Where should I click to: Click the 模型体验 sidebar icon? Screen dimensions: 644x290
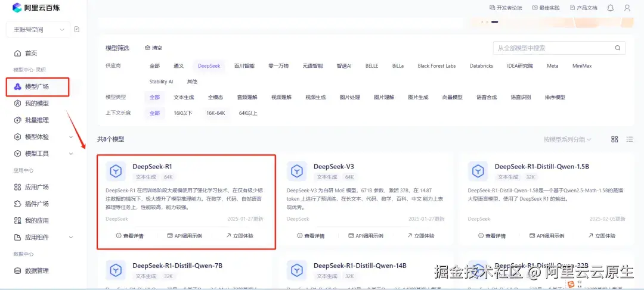pyautogui.click(x=17, y=137)
